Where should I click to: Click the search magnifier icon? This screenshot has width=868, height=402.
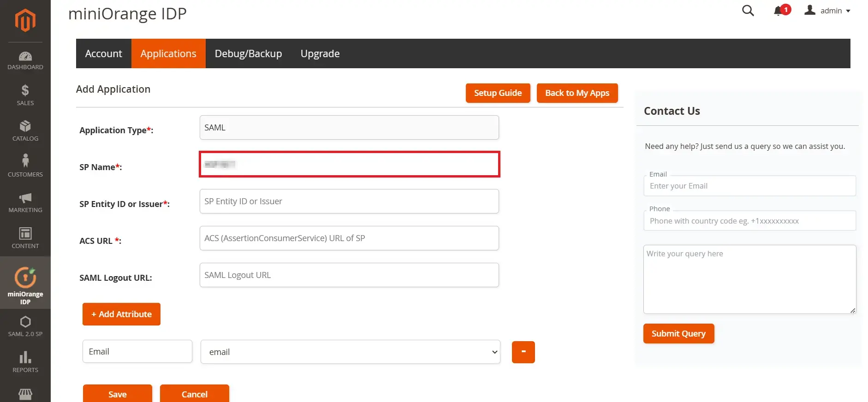tap(748, 11)
